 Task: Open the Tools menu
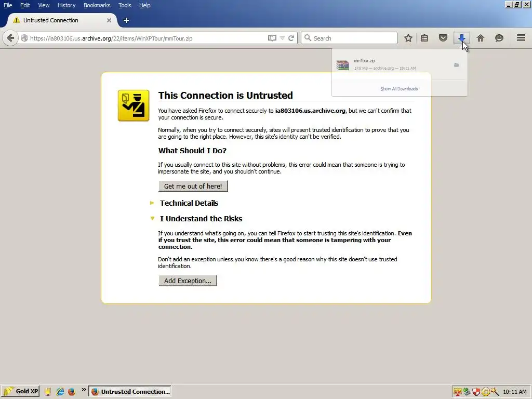pos(125,5)
